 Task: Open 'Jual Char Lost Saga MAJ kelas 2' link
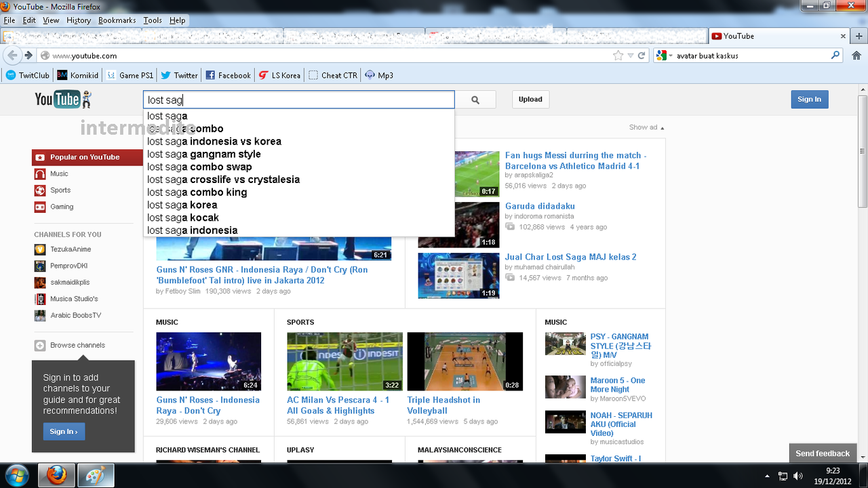point(570,257)
